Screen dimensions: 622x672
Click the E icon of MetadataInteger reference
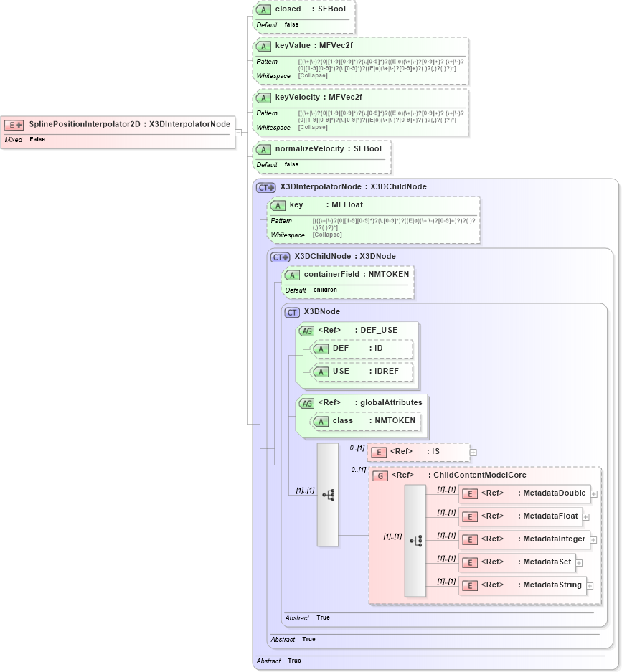click(x=470, y=539)
